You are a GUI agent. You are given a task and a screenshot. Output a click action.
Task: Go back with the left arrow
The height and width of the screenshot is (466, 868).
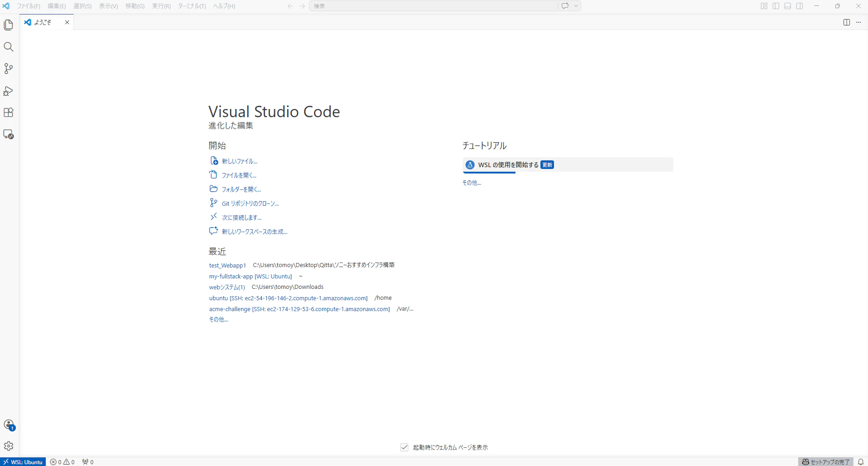(290, 6)
